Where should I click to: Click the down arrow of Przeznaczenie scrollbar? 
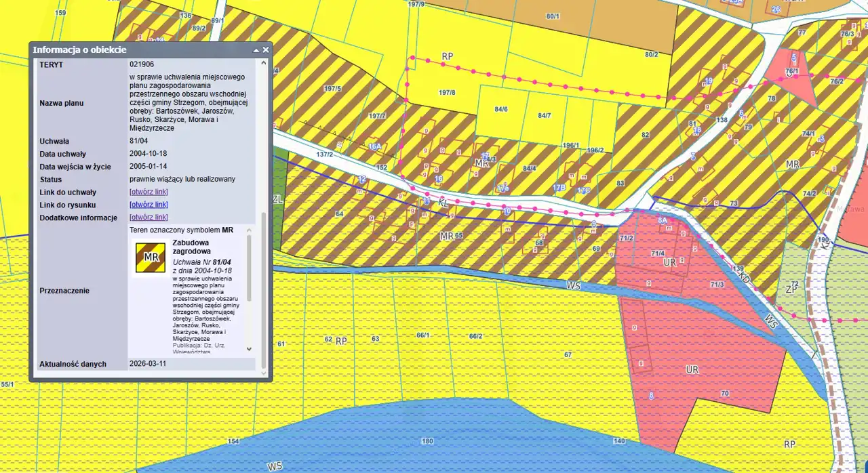pos(248,348)
